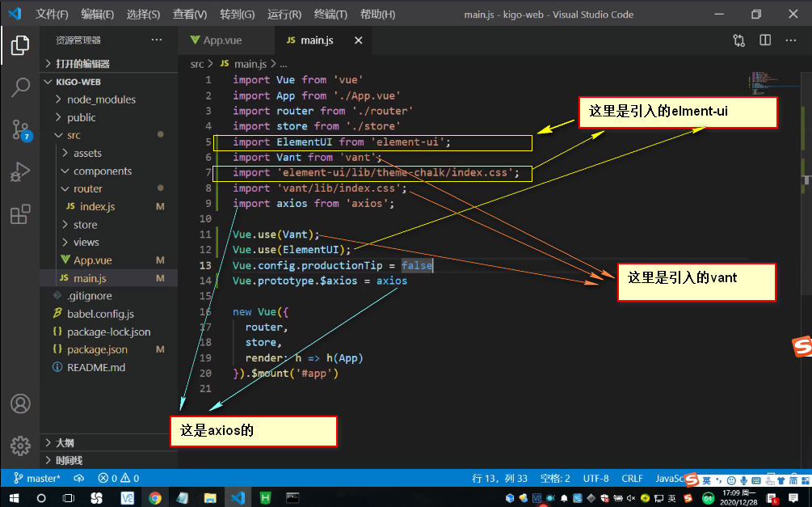Click the line and column indicator 行 13, 列 33

[500, 478]
